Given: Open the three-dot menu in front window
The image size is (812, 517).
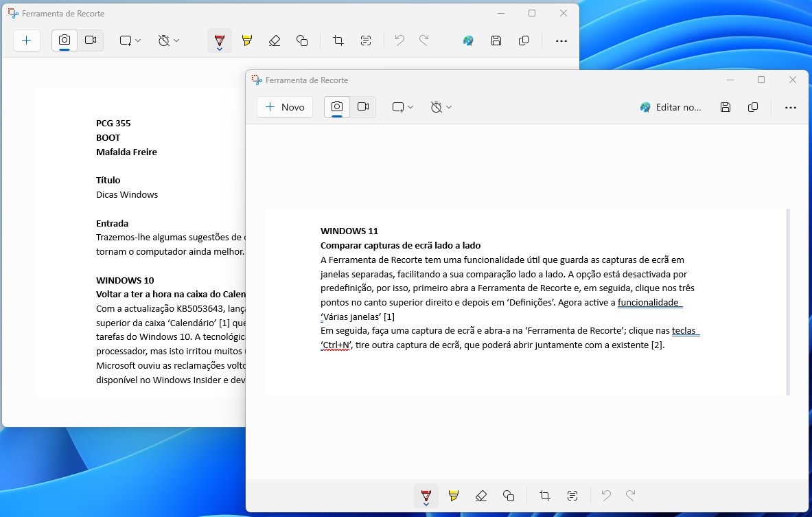Looking at the screenshot, I should (790, 107).
